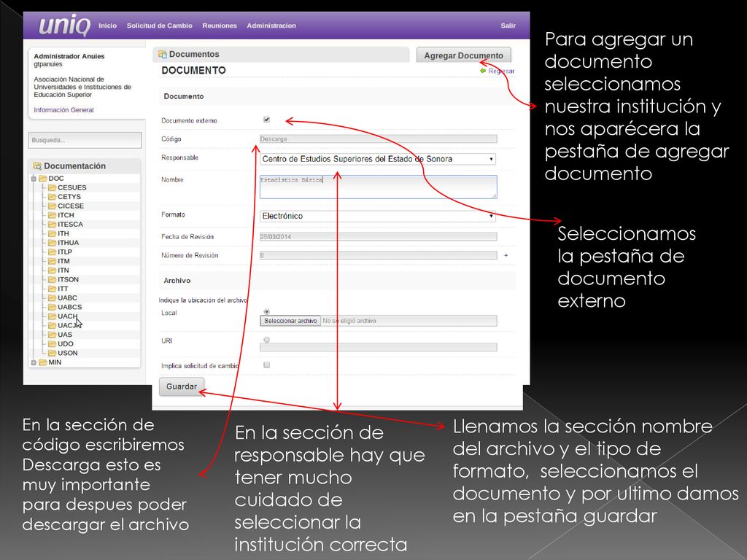Click the Documentación panel icon
The height and width of the screenshot is (560, 747).
(x=37, y=166)
